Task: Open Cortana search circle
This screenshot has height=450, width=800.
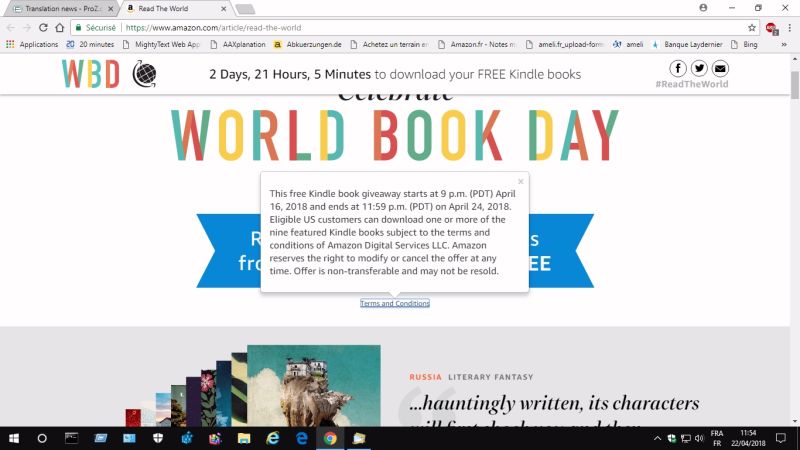Action: click(x=42, y=438)
